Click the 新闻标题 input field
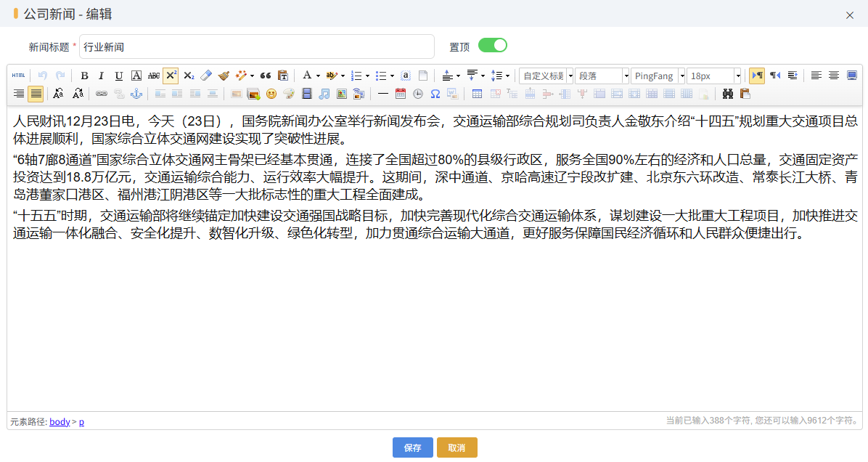The height and width of the screenshot is (462, 868). (x=256, y=47)
